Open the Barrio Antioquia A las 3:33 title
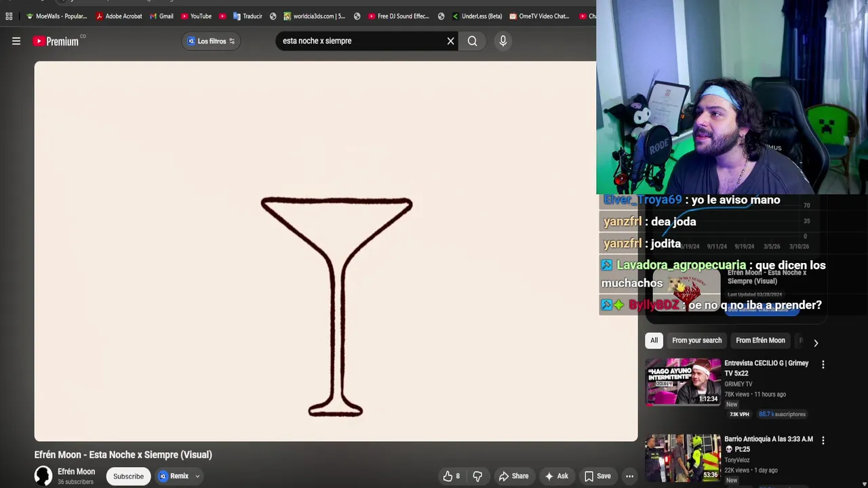This screenshot has width=868, height=488. coord(768,444)
